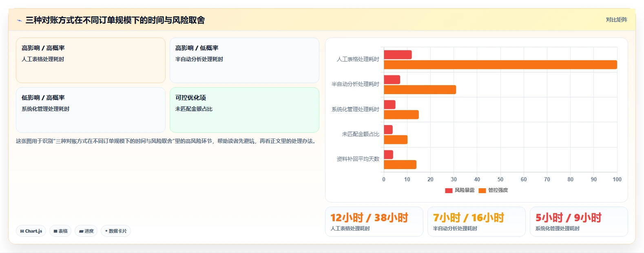Click the 5小时 / 9小时 stat card
This screenshot has height=253, width=644.
pos(579,222)
